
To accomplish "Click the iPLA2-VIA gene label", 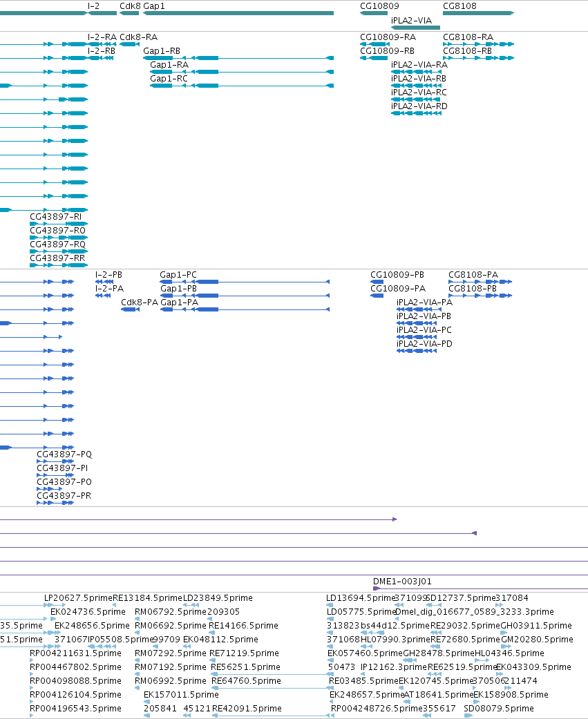I will click(411, 20).
